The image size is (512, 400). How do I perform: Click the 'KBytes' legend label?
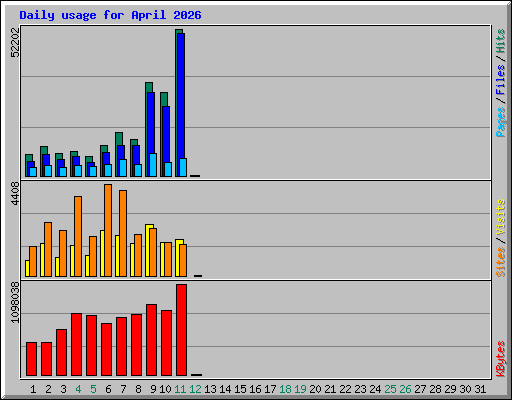click(x=500, y=359)
